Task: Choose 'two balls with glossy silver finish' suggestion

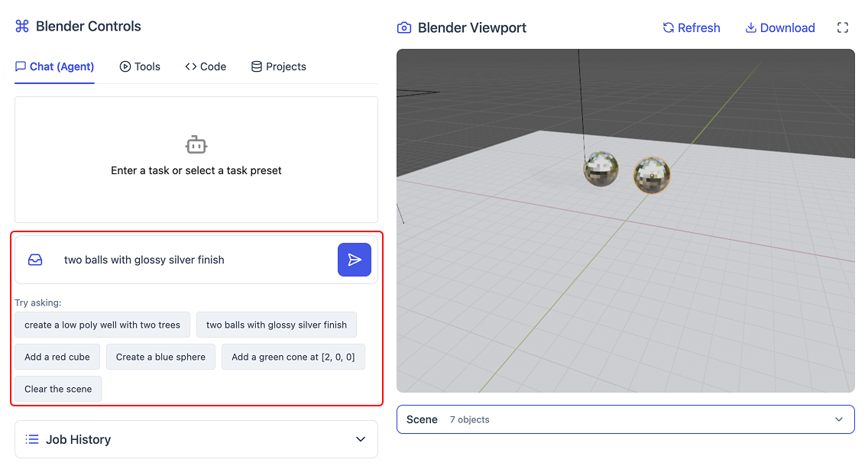Action: click(x=277, y=325)
